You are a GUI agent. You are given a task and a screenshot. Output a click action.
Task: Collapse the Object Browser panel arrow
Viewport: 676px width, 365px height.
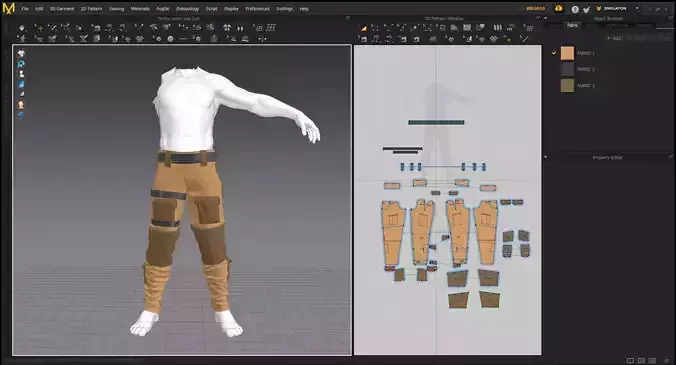pos(546,19)
